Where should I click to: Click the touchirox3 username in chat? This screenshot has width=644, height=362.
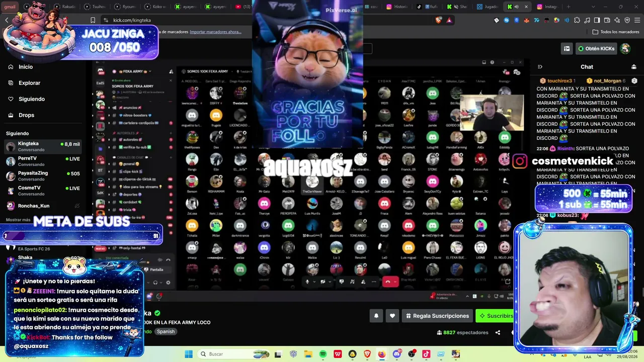pyautogui.click(x=559, y=81)
